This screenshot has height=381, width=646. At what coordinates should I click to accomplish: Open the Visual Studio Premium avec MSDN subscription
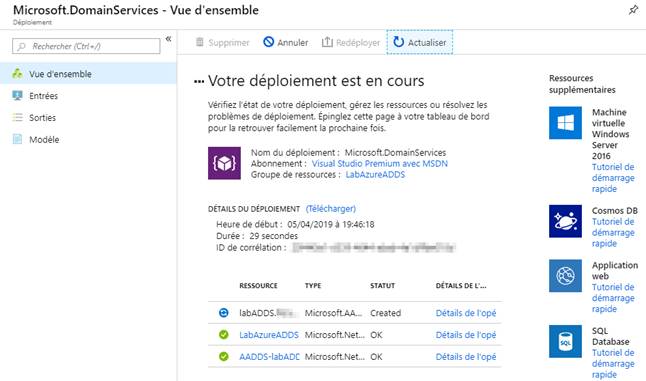[379, 164]
